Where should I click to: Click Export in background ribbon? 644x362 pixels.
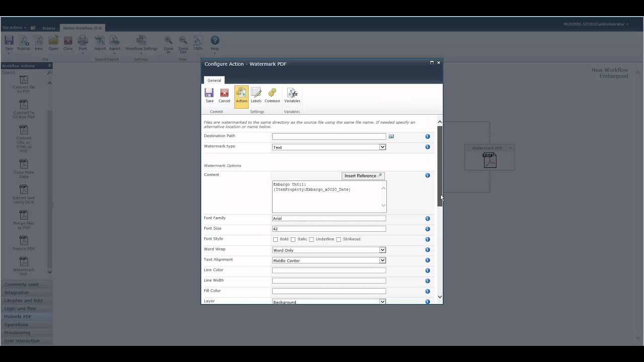(x=115, y=44)
